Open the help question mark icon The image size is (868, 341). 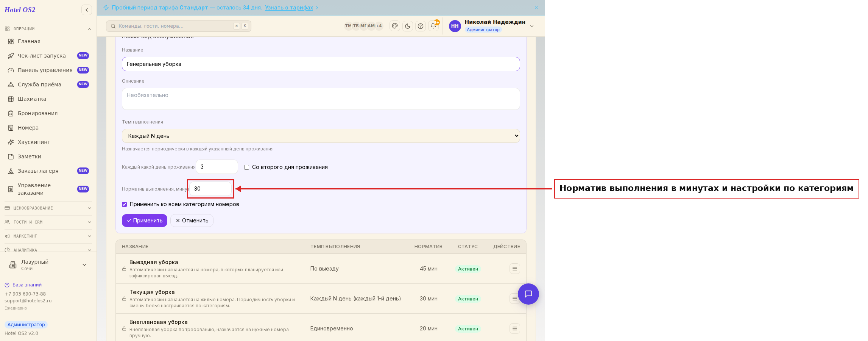421,26
